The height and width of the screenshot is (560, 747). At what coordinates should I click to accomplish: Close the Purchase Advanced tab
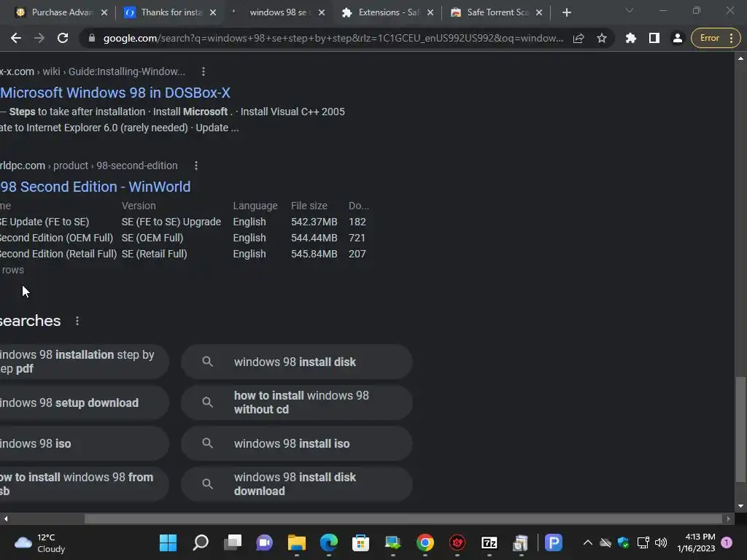pos(104,12)
